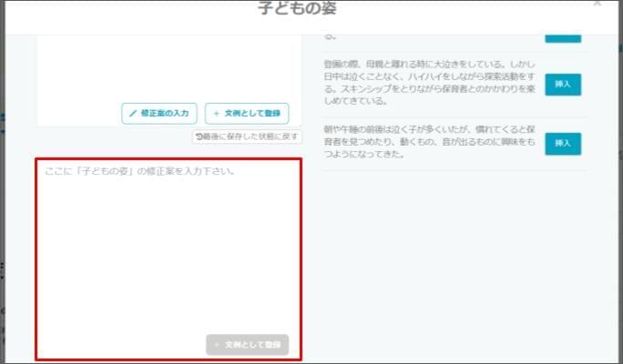This screenshot has width=623, height=364.
Task: Click the plus icon on greyed-out 文例として登録
Action: coord(216,345)
